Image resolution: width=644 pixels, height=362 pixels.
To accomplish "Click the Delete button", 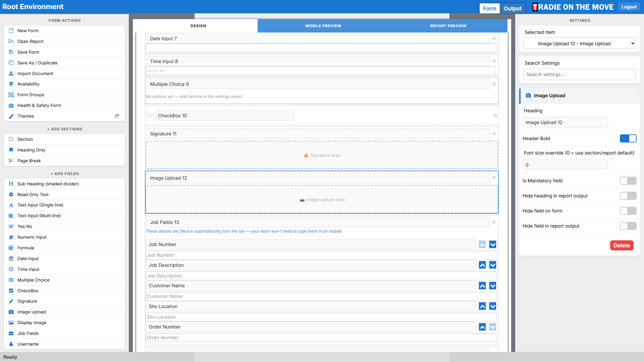I will (x=622, y=246).
